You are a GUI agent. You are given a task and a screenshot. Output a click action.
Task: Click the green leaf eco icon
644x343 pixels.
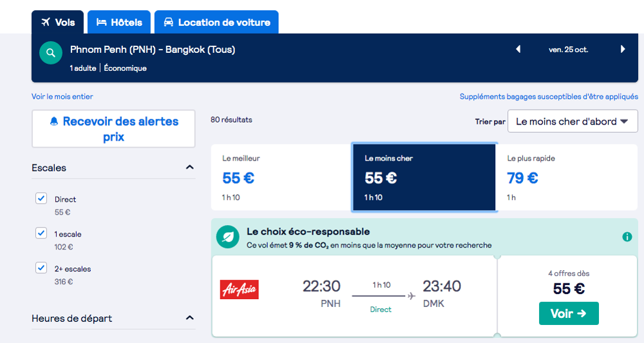point(227,237)
